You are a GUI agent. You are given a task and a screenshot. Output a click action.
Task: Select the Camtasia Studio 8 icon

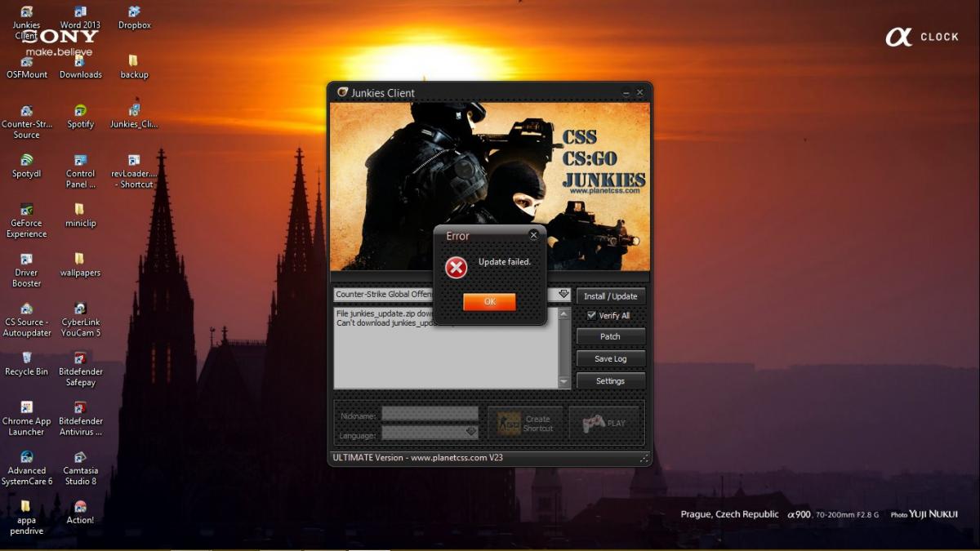(80, 469)
